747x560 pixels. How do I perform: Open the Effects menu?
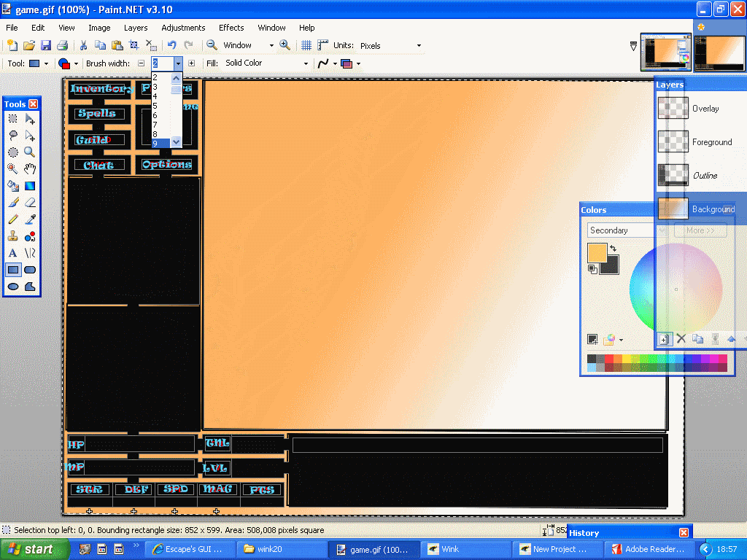(x=231, y=28)
